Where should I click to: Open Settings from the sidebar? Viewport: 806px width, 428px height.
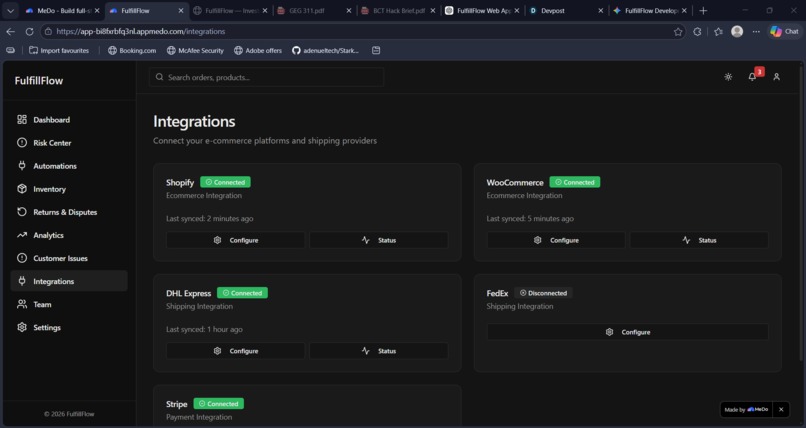[x=69, y=327]
